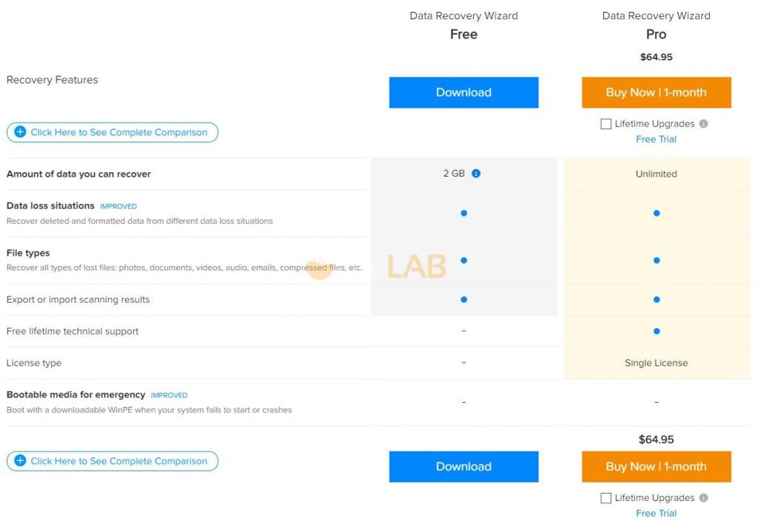Image resolution: width=760 pixels, height=532 pixels.
Task: Expand top 'Click Here to See Complete Comparison'
Action: (118, 132)
